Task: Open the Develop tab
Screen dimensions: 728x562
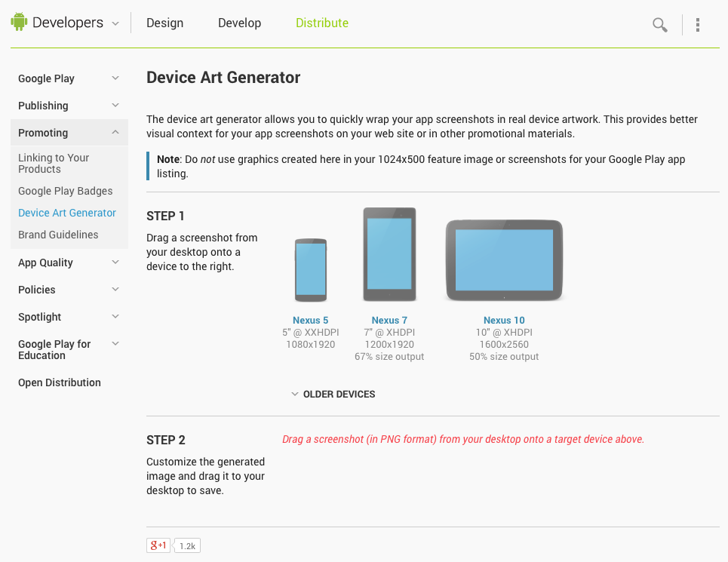Action: coord(240,23)
